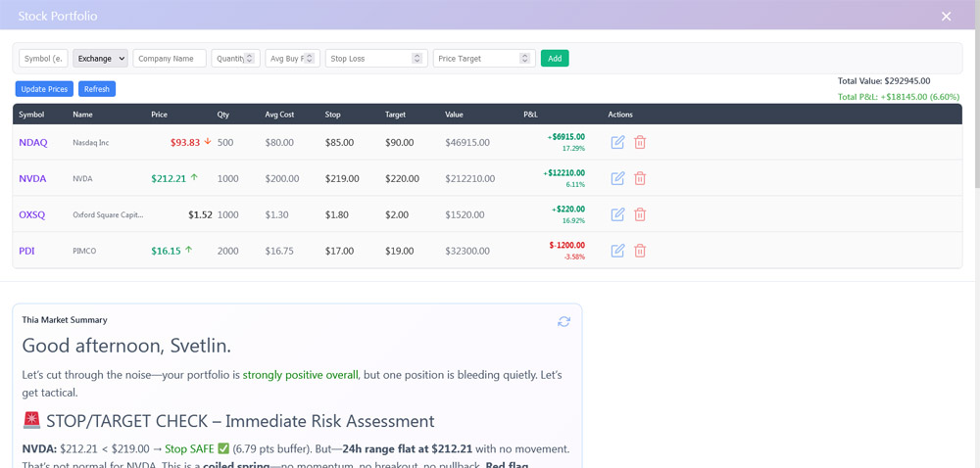Screen dimensions: 980x468
Task: Click the Stop column header
Action: pyautogui.click(x=332, y=115)
